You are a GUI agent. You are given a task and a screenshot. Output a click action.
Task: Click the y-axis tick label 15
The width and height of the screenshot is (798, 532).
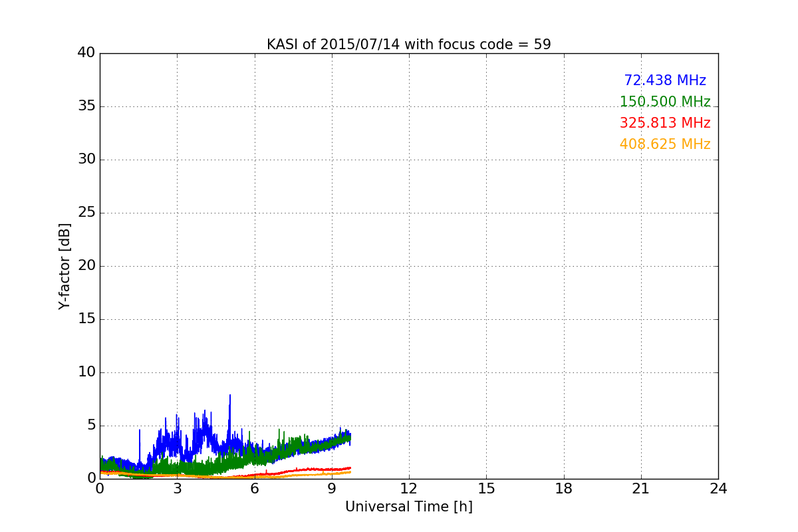click(x=86, y=319)
